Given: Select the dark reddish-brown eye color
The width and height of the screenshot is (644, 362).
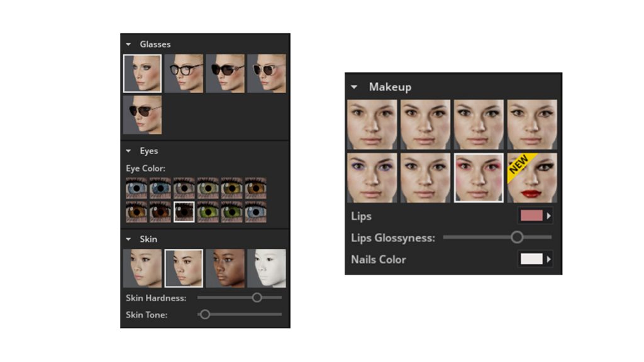Looking at the screenshot, I should click(160, 212).
